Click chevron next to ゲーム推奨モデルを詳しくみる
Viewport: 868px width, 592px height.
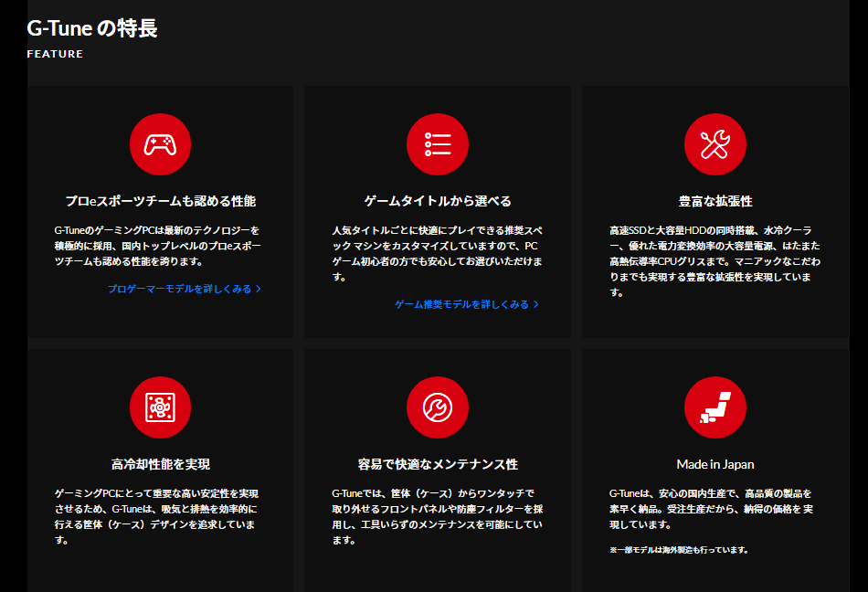click(x=535, y=304)
